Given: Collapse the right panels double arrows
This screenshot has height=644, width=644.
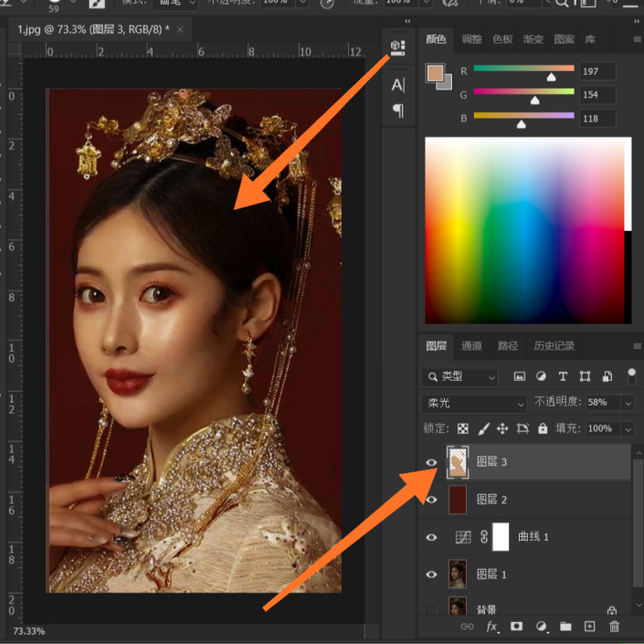Looking at the screenshot, I should point(637,21).
